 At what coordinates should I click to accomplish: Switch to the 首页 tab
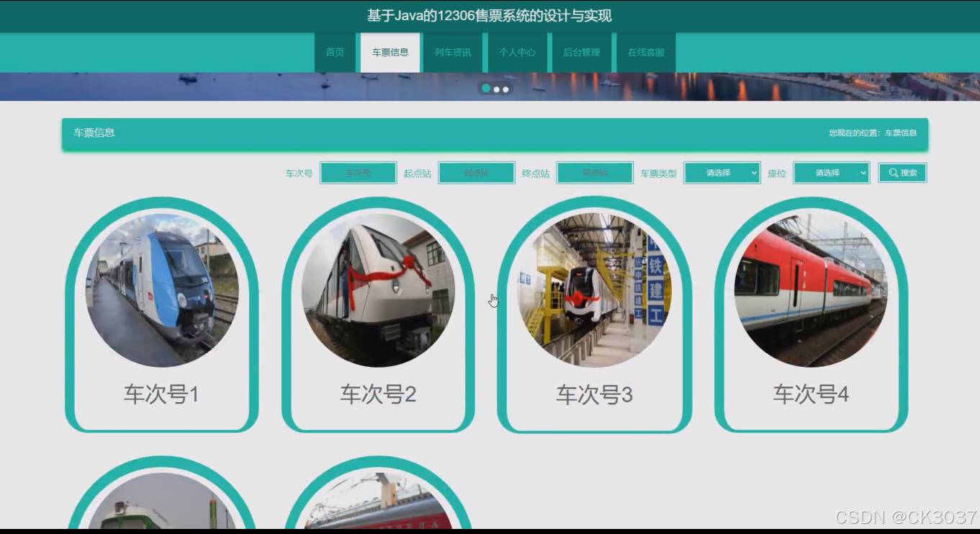[x=333, y=52]
